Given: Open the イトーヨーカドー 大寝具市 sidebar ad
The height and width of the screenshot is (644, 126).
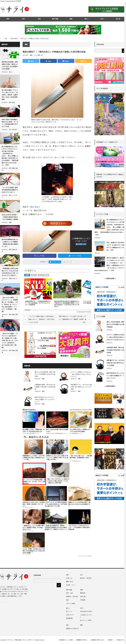Looking at the screenshot, I should point(109,71).
